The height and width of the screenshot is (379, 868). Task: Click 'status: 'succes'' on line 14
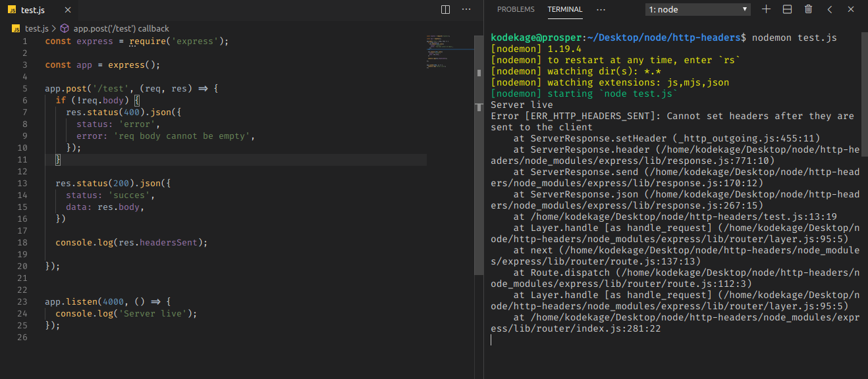pos(109,195)
